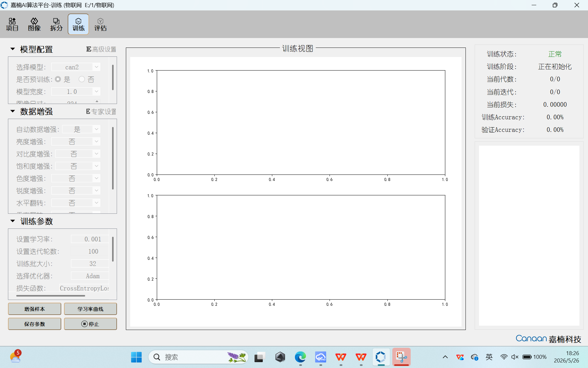Open 专家设置 expert settings
Screen dimensions: 588x368
[101, 112]
